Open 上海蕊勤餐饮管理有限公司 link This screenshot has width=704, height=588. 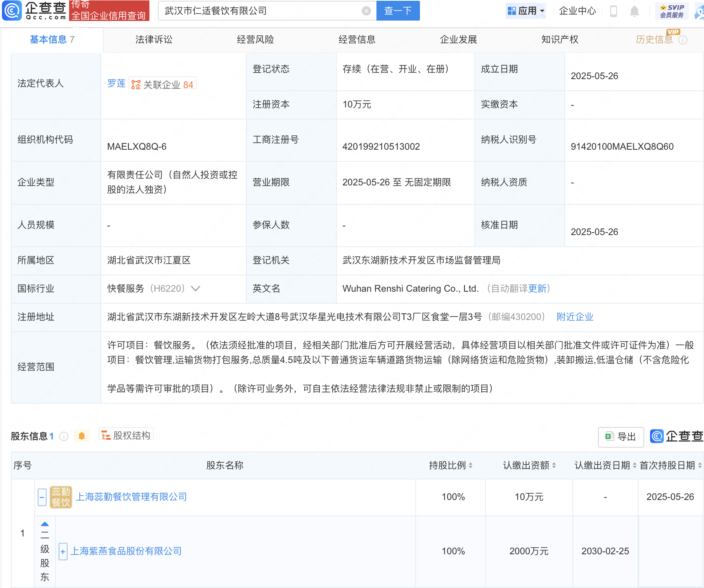[131, 497]
